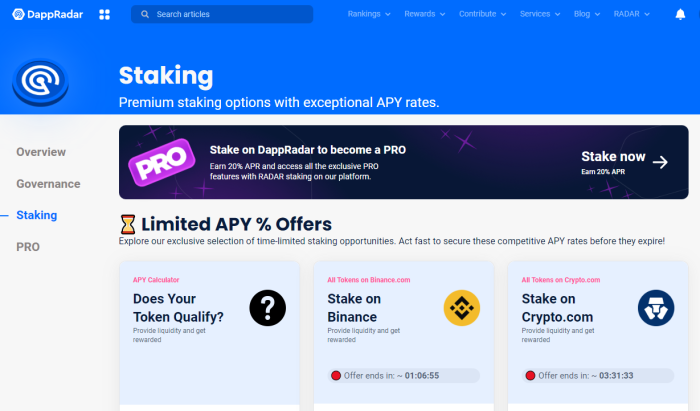
Task: Click the Crypto.com logo icon
Action: point(656,308)
